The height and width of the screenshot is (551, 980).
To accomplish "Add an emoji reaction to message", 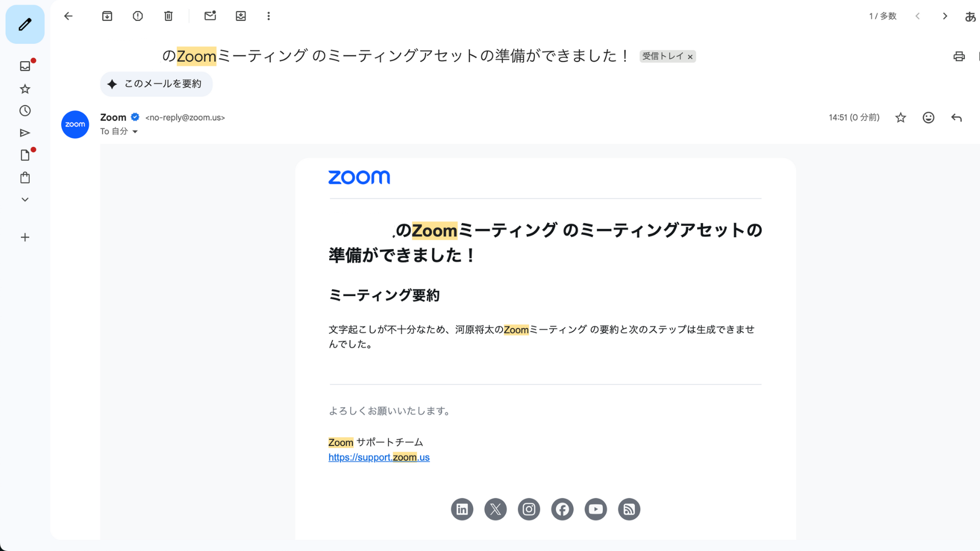I will click(928, 118).
